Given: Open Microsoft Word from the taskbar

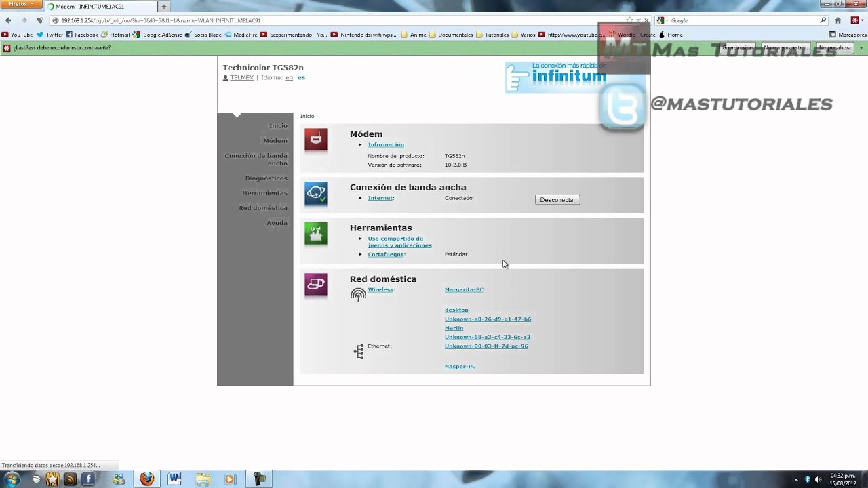Looking at the screenshot, I should [174, 479].
